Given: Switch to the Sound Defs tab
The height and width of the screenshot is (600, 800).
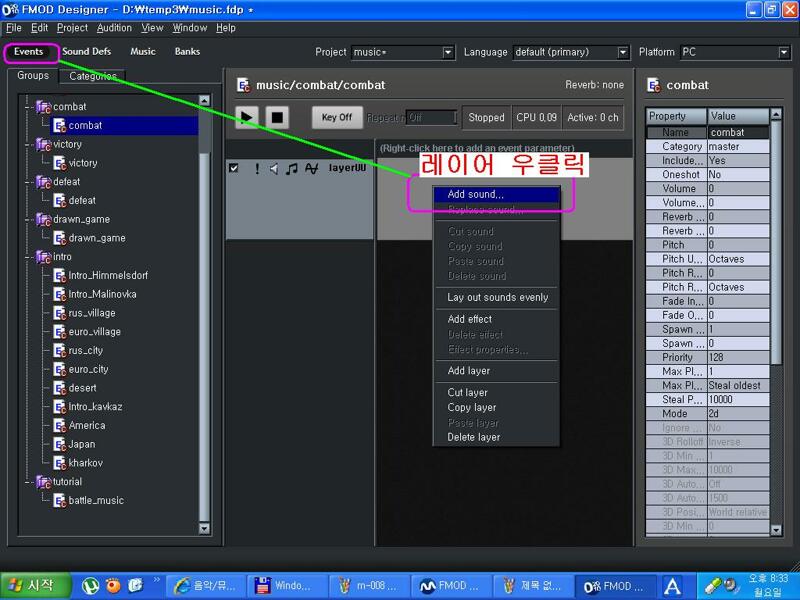Looking at the screenshot, I should pyautogui.click(x=87, y=52).
